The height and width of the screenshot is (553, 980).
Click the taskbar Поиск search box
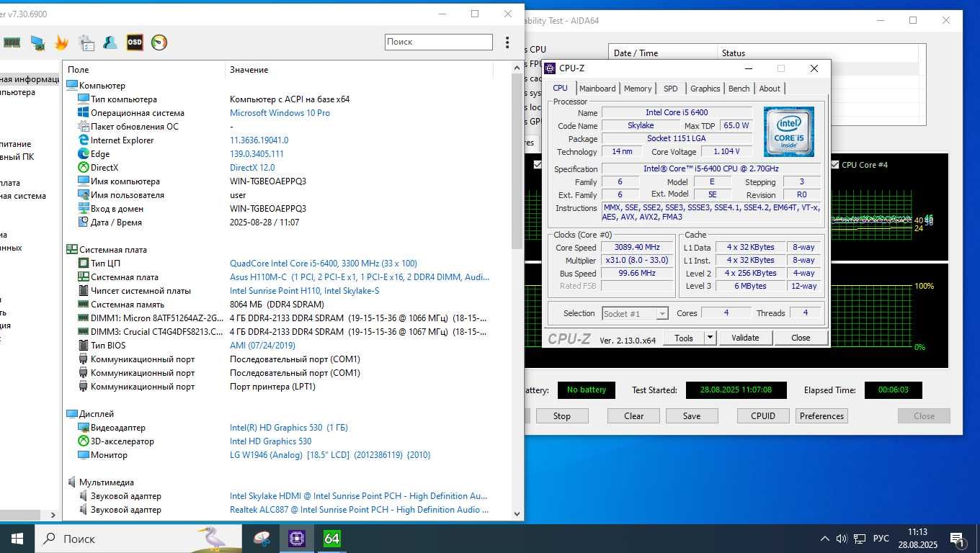pyautogui.click(x=138, y=539)
